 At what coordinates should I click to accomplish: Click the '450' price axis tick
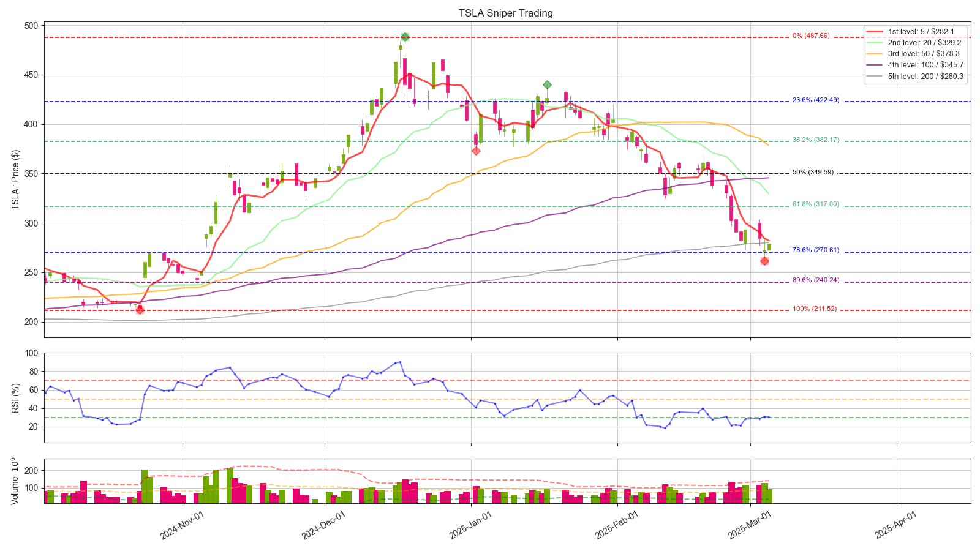pos(31,75)
